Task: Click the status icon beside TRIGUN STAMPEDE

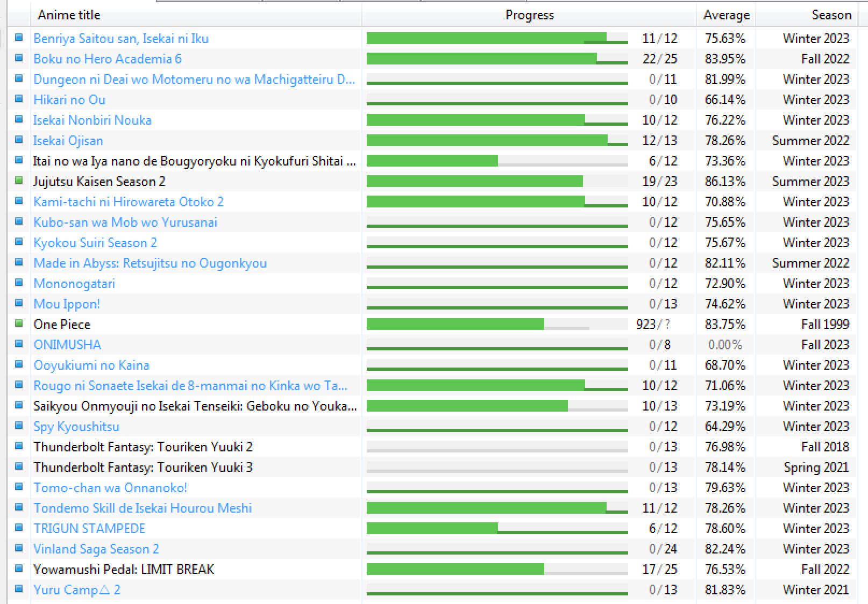Action: 19,528
